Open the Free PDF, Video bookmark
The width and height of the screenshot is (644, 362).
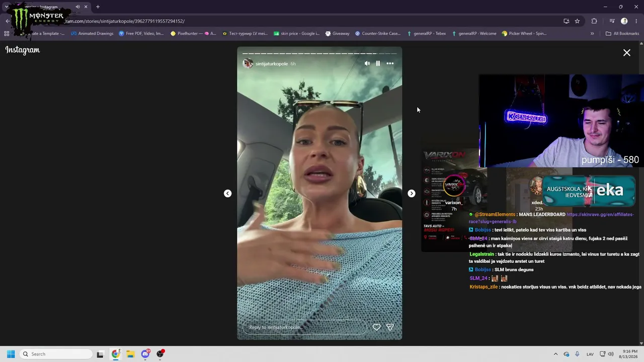[x=141, y=34]
